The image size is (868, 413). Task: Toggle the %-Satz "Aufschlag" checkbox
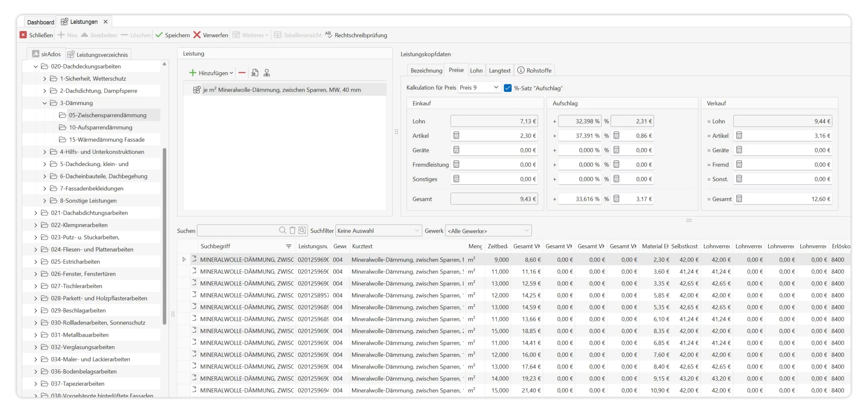[508, 88]
